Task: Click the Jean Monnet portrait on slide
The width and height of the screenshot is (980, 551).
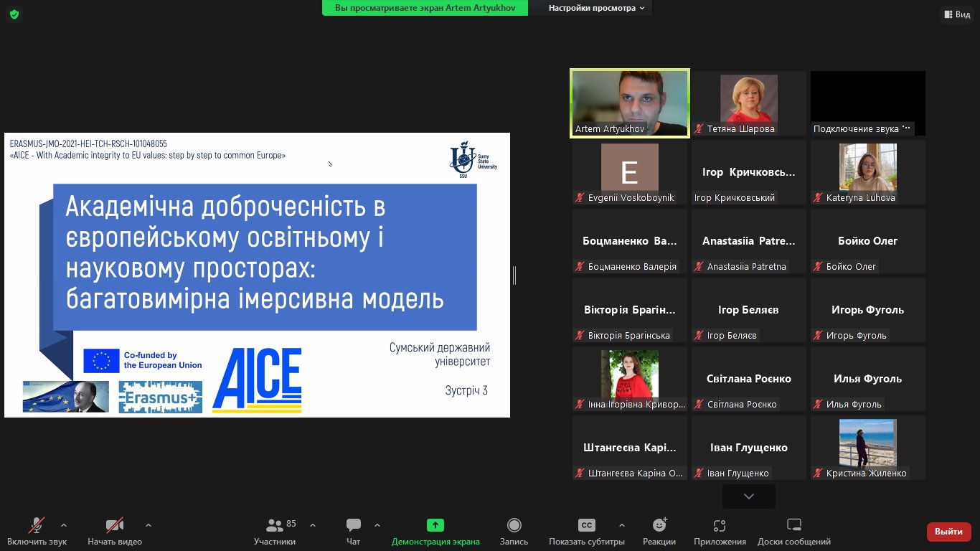Action: (x=66, y=397)
